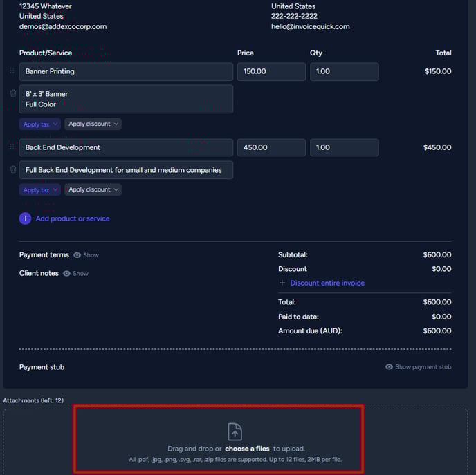Click the trash icon beside Back End Development description
The width and height of the screenshot is (476, 475).
click(13, 169)
